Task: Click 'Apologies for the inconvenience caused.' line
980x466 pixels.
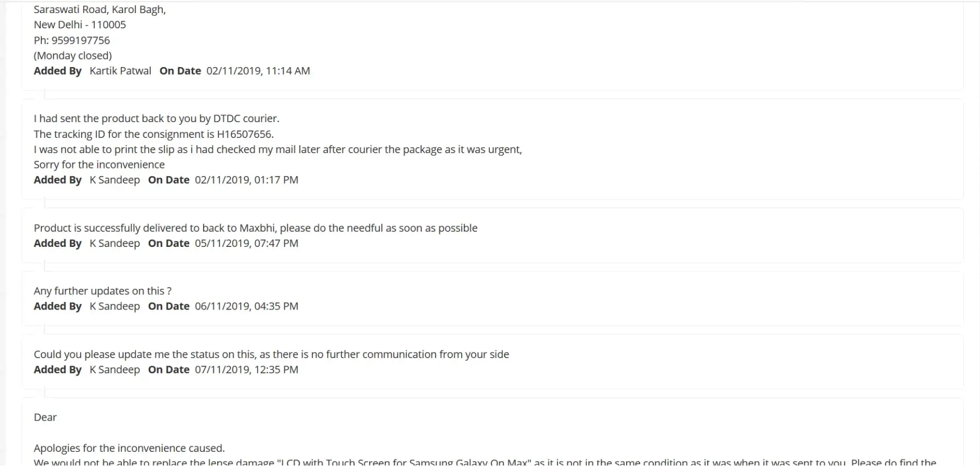Action: [129, 448]
